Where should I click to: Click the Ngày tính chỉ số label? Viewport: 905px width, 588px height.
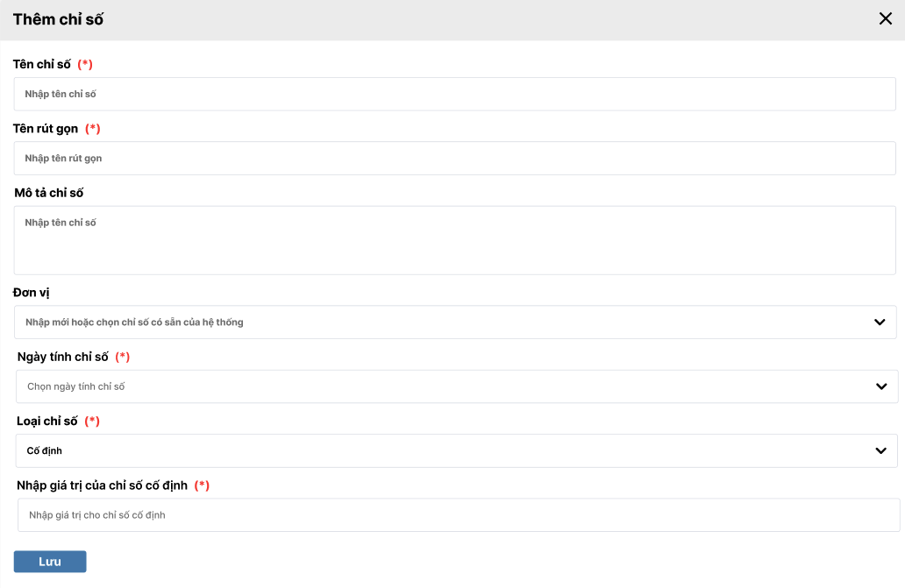(x=63, y=357)
